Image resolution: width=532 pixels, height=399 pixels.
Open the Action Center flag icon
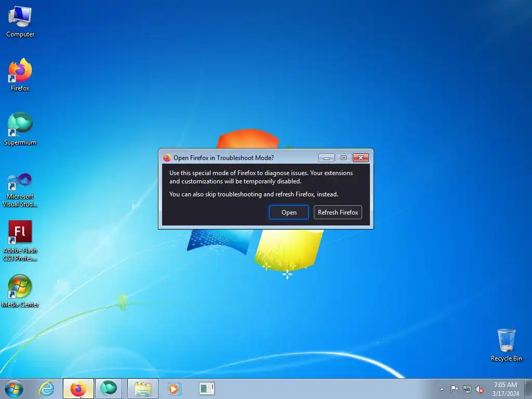click(454, 389)
